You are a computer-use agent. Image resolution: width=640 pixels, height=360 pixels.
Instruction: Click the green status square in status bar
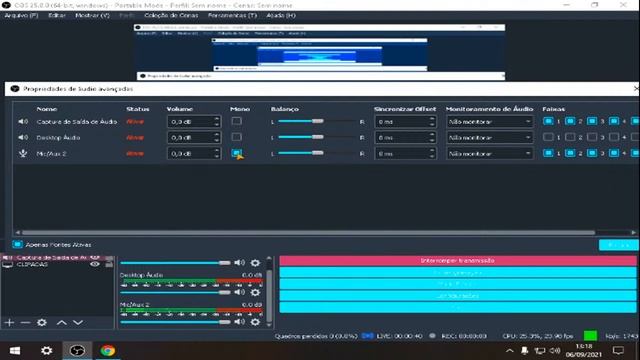[590, 336]
